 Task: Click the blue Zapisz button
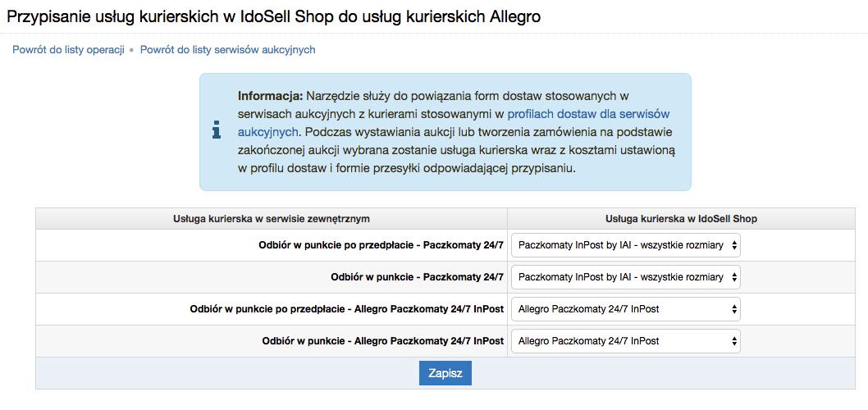click(x=445, y=373)
